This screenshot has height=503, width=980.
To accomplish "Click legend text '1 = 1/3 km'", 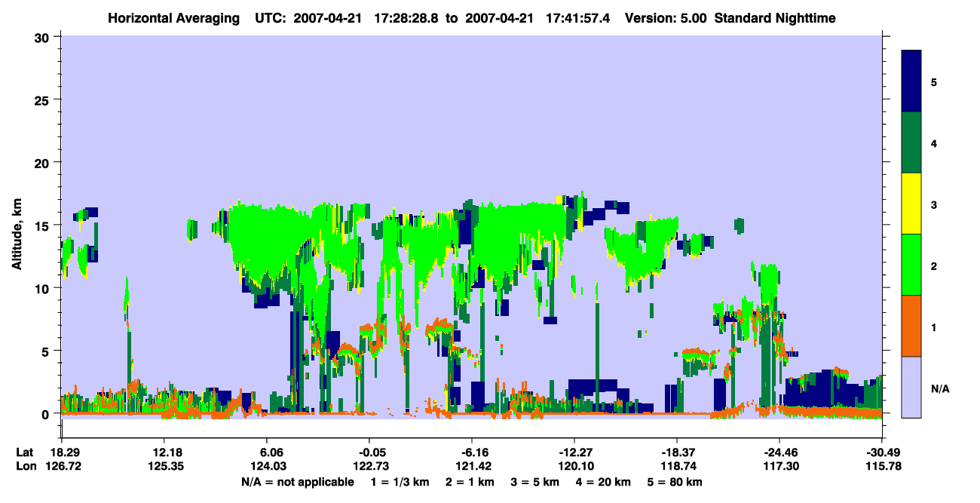I will (x=400, y=482).
